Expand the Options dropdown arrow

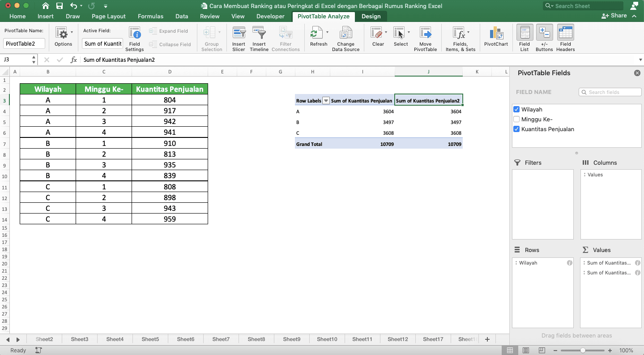(72, 32)
